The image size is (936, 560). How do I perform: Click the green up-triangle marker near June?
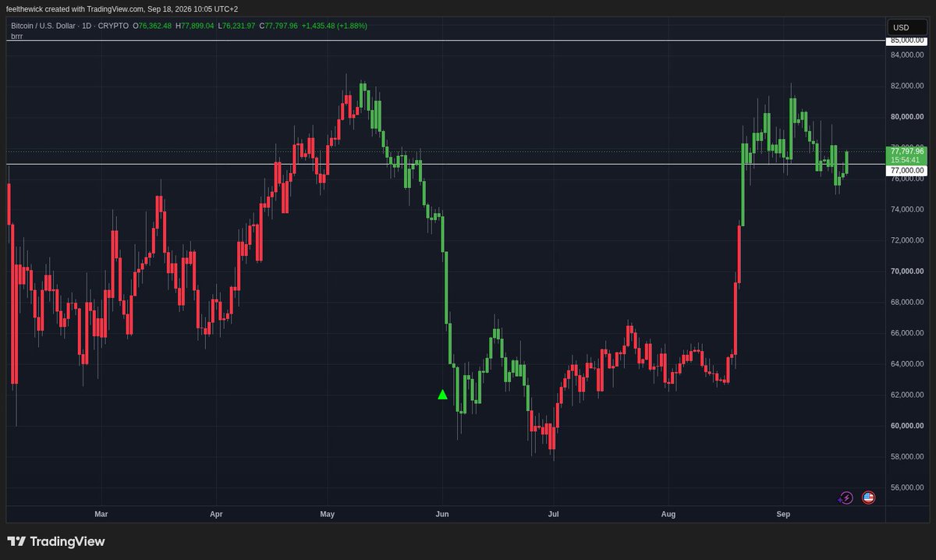442,395
